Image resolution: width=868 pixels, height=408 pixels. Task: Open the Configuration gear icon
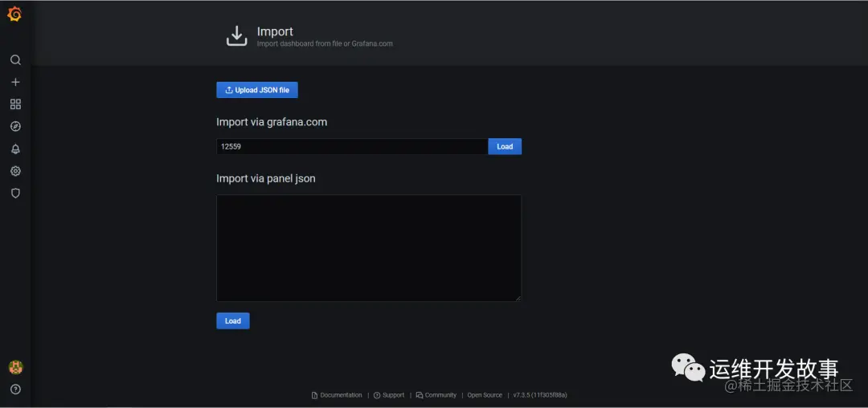pyautogui.click(x=15, y=171)
